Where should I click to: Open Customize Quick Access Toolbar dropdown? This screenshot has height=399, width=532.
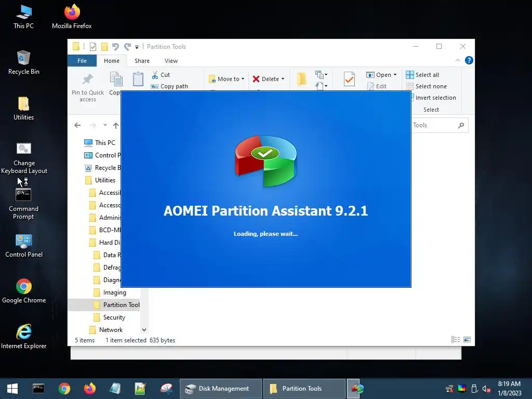point(137,47)
